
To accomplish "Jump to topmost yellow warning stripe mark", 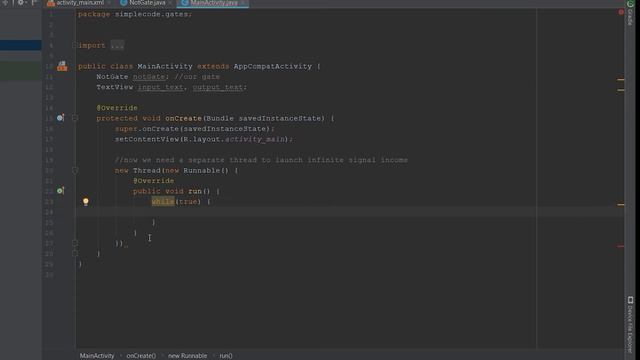I will tap(620, 79).
